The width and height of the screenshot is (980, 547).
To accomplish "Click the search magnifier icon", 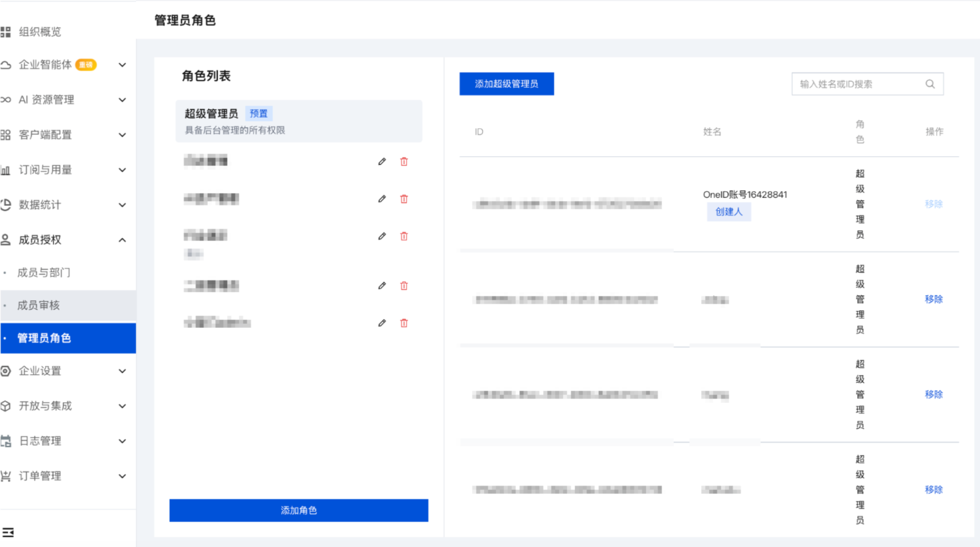I will (930, 84).
